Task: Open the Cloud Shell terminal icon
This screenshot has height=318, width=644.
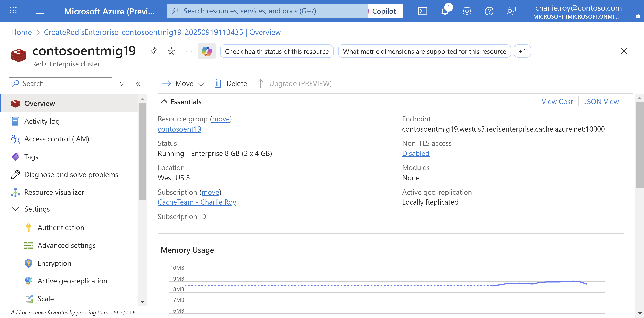Action: click(422, 11)
